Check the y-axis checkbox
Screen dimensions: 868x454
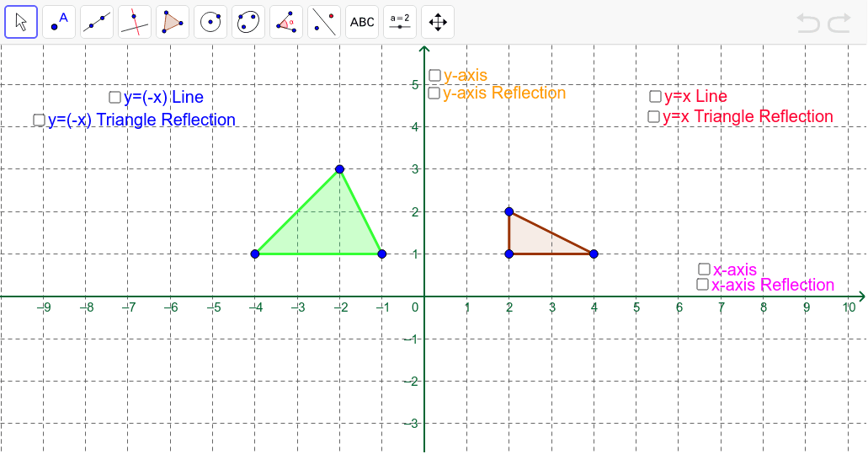(x=435, y=75)
